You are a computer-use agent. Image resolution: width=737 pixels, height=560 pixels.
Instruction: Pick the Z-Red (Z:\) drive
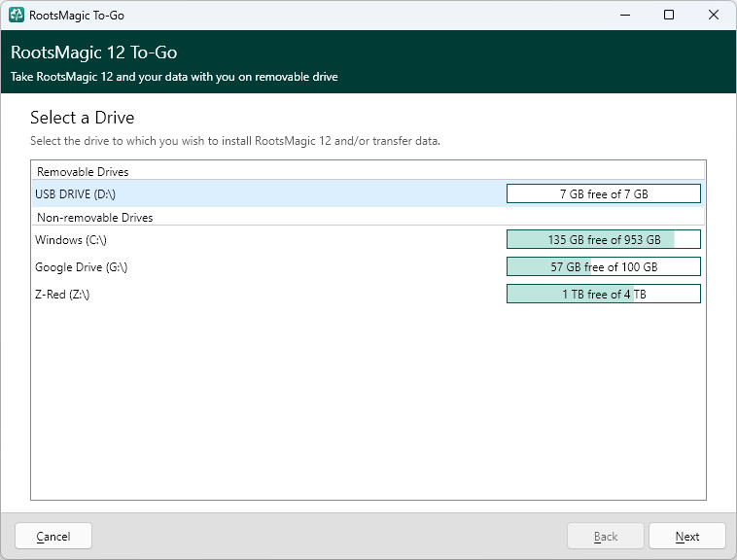click(368, 294)
